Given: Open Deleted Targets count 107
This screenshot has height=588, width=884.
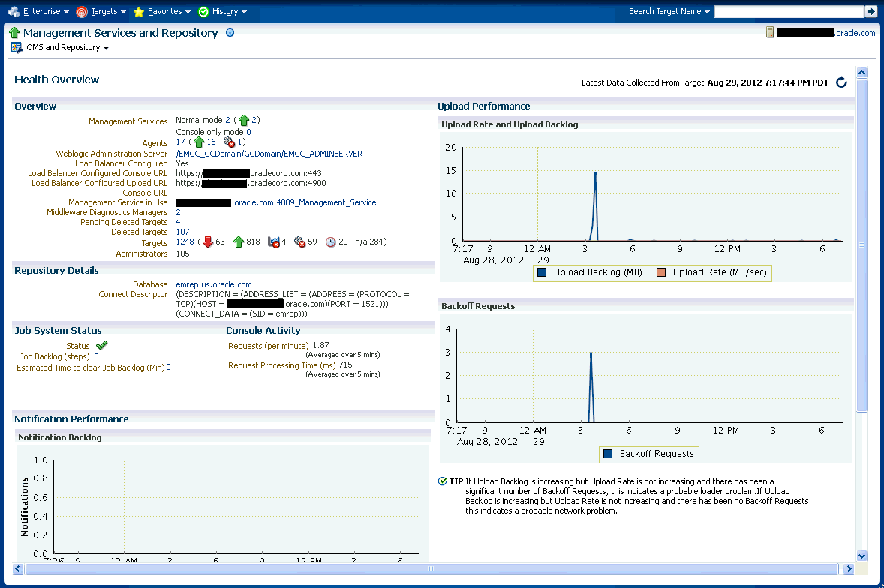Looking at the screenshot, I should pyautogui.click(x=182, y=232).
